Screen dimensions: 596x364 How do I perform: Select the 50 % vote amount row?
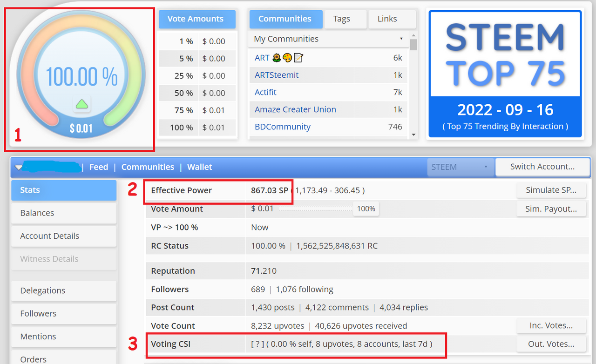click(x=197, y=93)
